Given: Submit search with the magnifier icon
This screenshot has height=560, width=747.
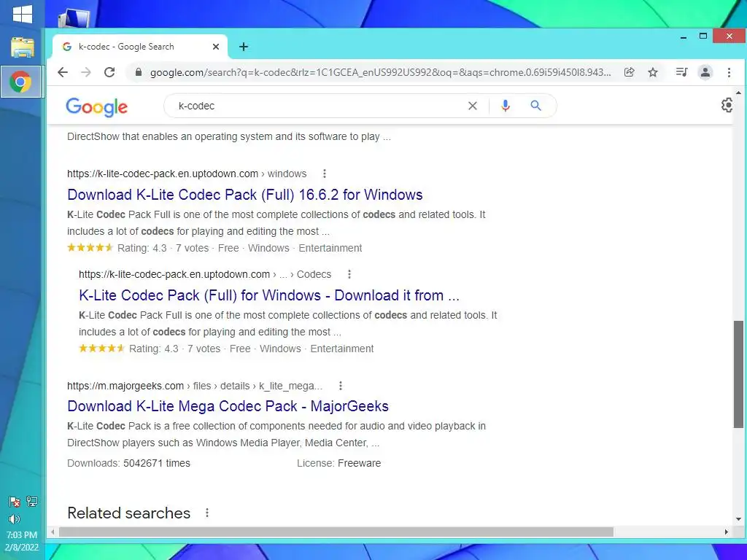Looking at the screenshot, I should (536, 106).
